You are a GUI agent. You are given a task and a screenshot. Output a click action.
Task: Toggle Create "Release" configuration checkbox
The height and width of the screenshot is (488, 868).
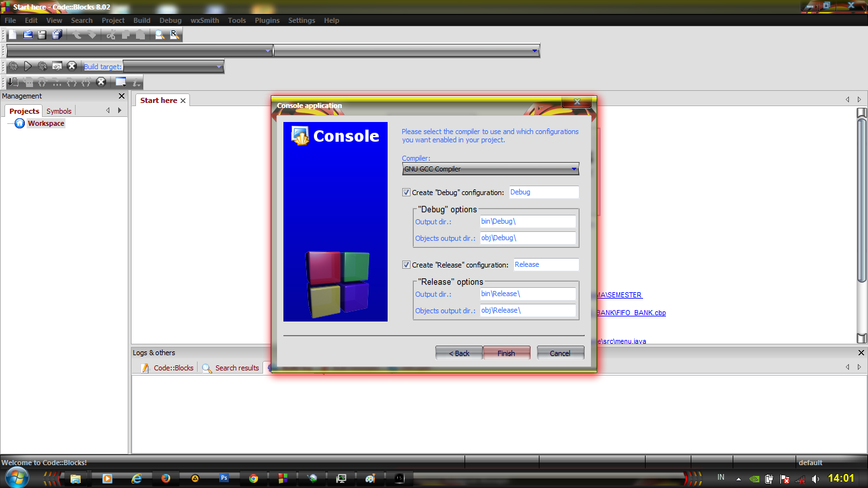(406, 264)
